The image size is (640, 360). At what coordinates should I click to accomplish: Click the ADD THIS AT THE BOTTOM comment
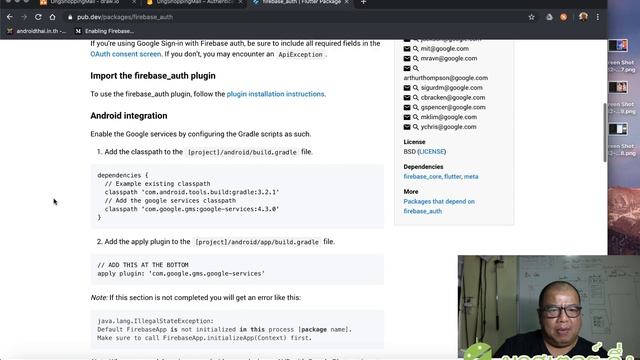(143, 265)
